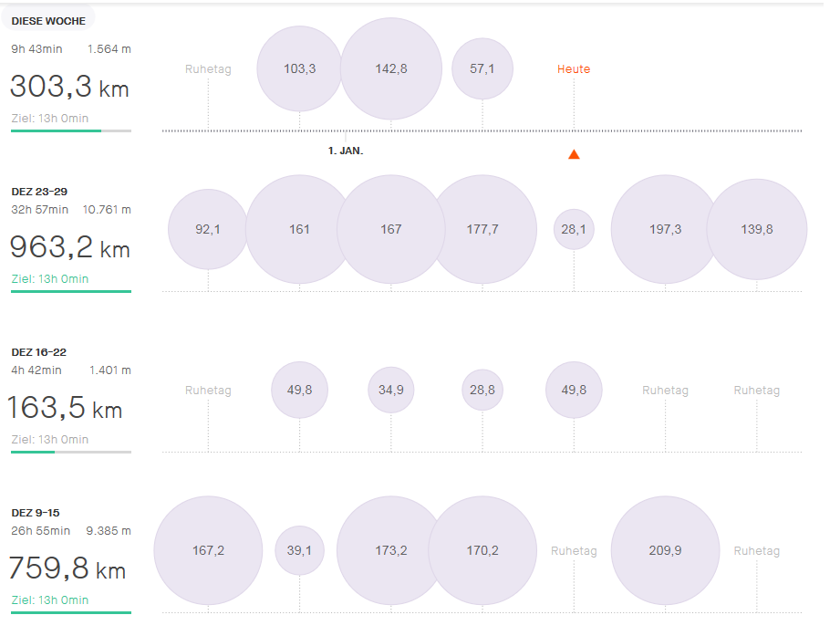
Task: Click the 1. JAN. timeline marker
Action: point(346,151)
